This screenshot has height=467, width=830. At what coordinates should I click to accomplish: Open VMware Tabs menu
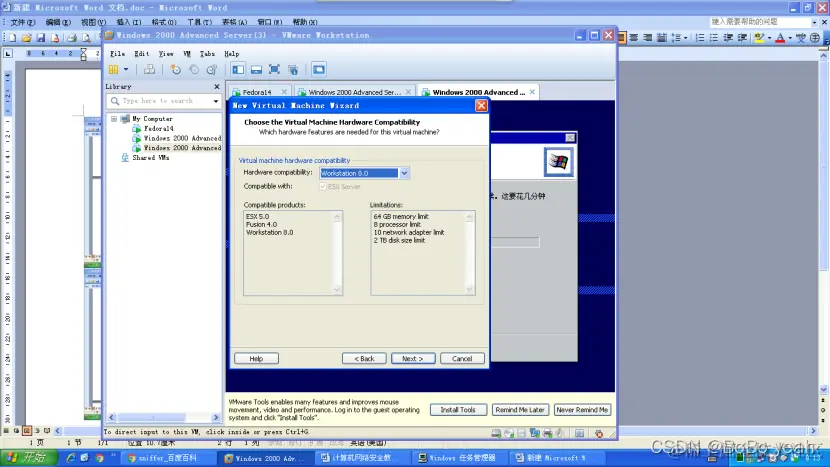207,53
